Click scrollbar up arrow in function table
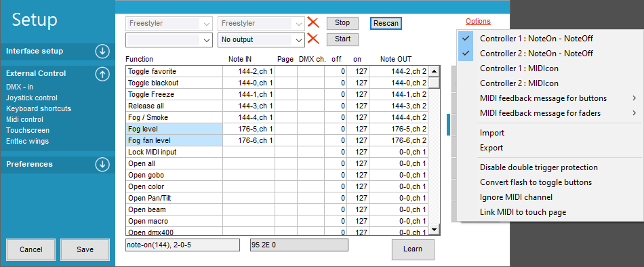Viewport: 644px width, 267px height. pos(434,71)
